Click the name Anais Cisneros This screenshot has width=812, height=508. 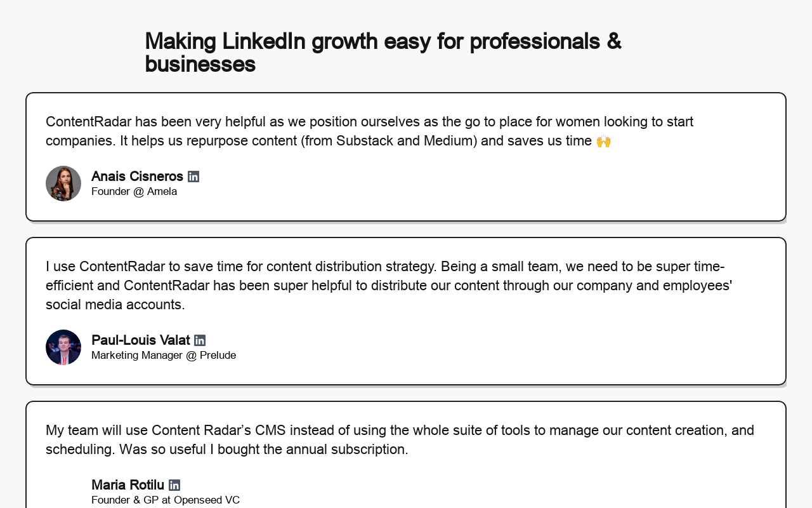point(137,177)
